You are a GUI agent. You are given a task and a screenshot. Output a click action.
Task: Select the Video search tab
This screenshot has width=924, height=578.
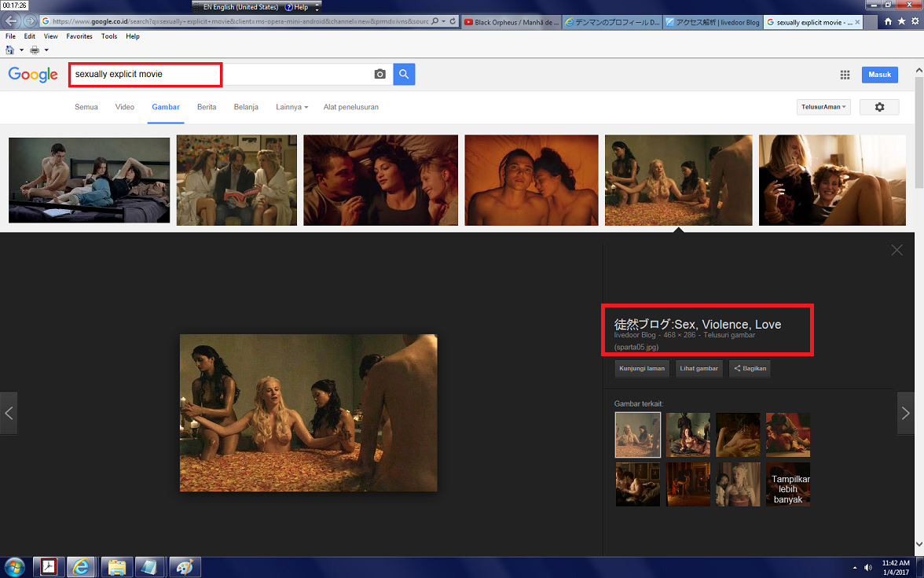125,107
